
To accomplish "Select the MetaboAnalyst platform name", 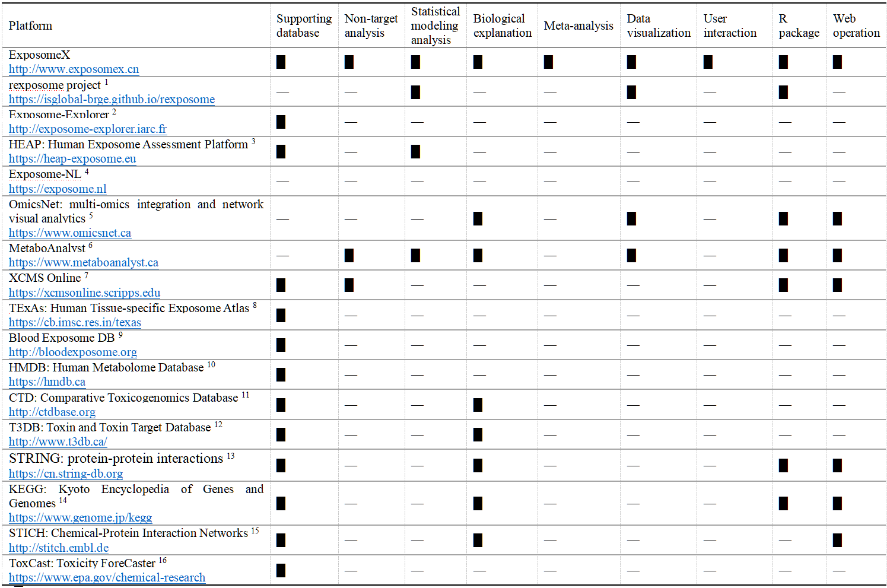I will [x=47, y=248].
